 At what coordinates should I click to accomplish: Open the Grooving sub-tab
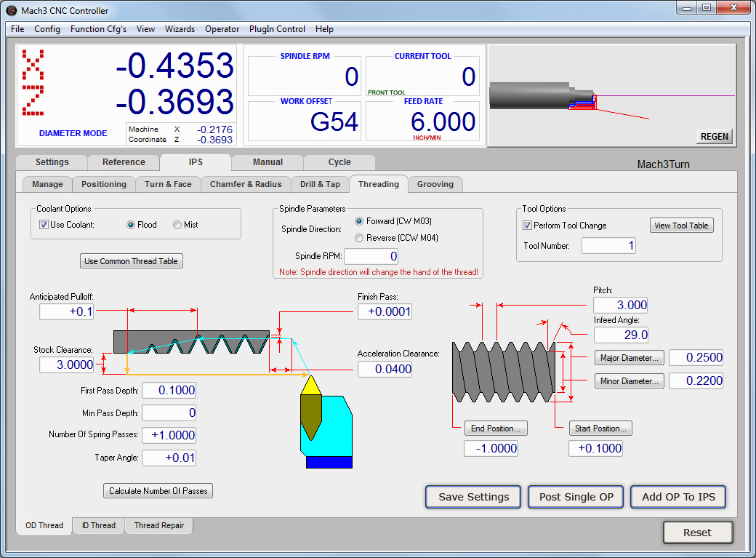tap(435, 184)
